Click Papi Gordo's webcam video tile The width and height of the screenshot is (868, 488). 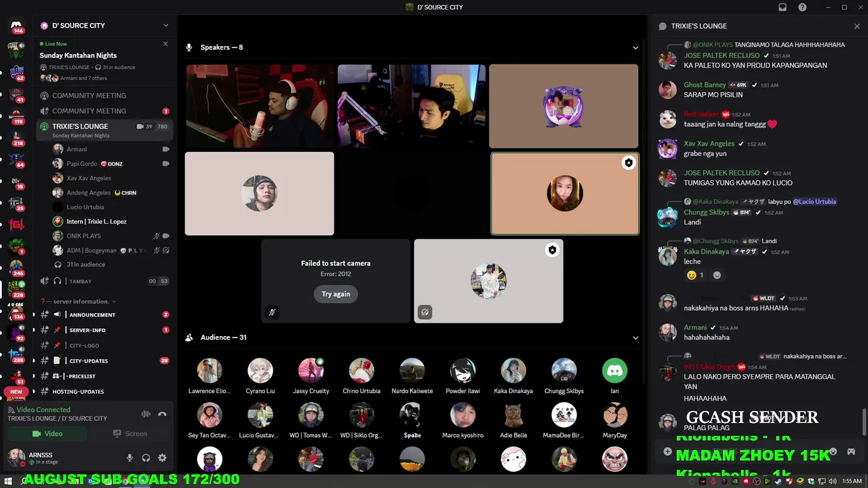click(x=412, y=106)
